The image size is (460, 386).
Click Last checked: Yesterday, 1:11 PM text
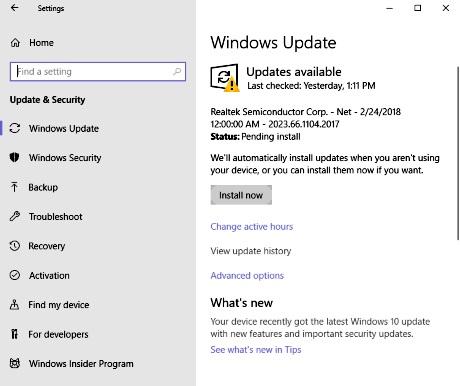tap(311, 86)
